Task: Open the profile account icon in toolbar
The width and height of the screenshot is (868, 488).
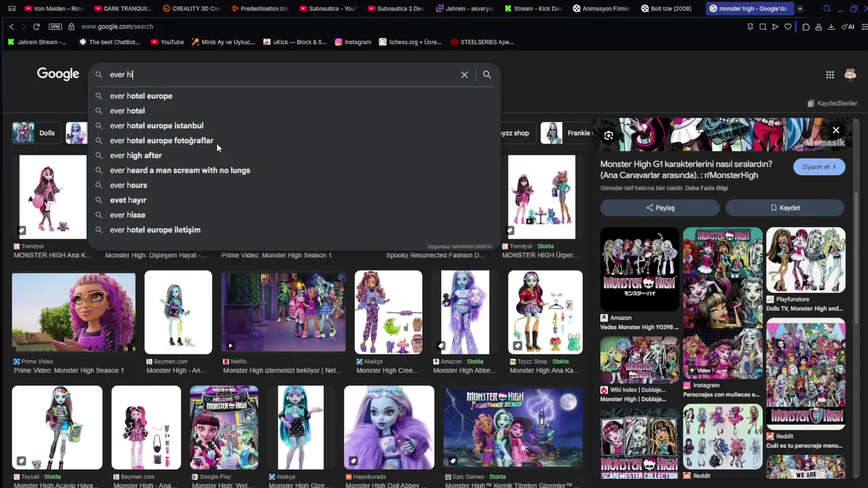Action: click(818, 26)
